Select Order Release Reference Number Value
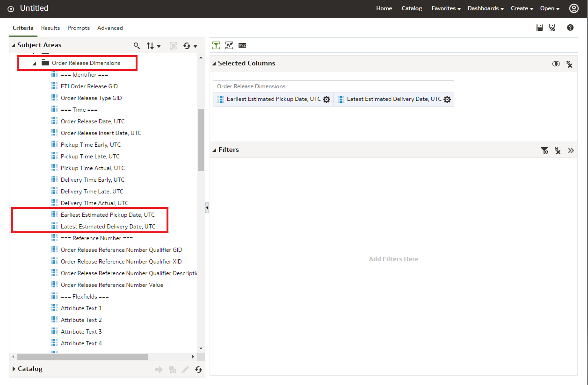The image size is (588, 385). [112, 285]
